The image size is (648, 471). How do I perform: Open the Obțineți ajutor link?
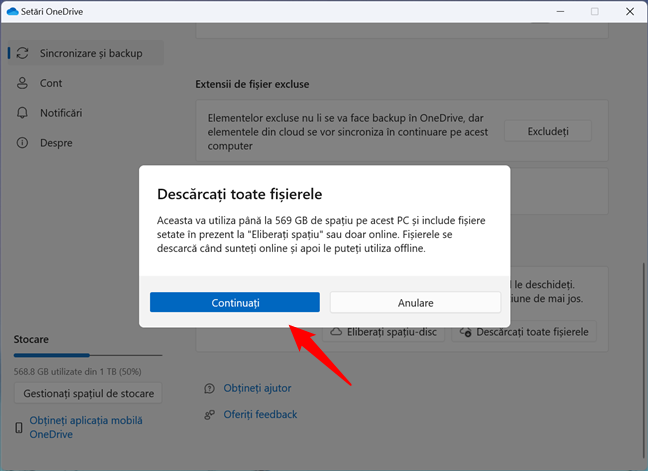pos(257,388)
